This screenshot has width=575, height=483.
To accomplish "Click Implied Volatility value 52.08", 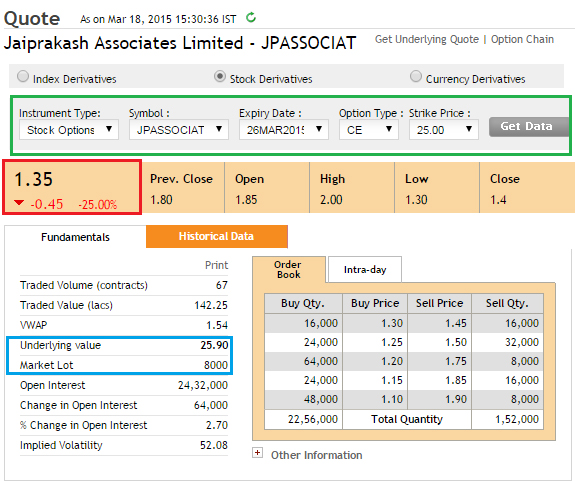I will click(214, 445).
